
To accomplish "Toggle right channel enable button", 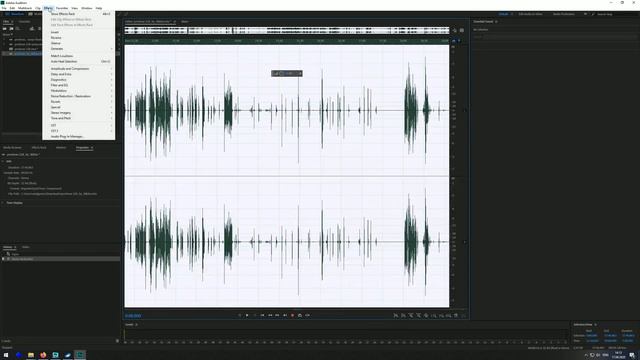I will 464,242.
